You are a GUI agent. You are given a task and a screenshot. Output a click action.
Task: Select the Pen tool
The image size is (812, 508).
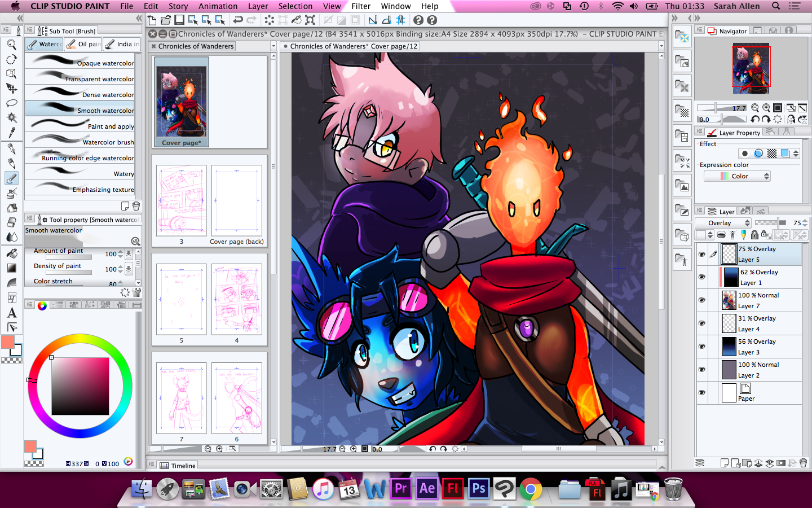pos(11,149)
